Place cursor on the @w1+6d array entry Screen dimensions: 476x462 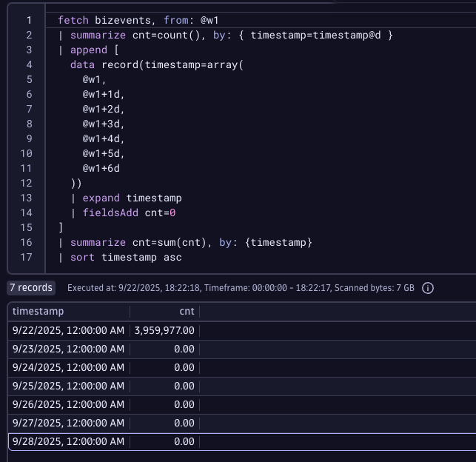101,168
